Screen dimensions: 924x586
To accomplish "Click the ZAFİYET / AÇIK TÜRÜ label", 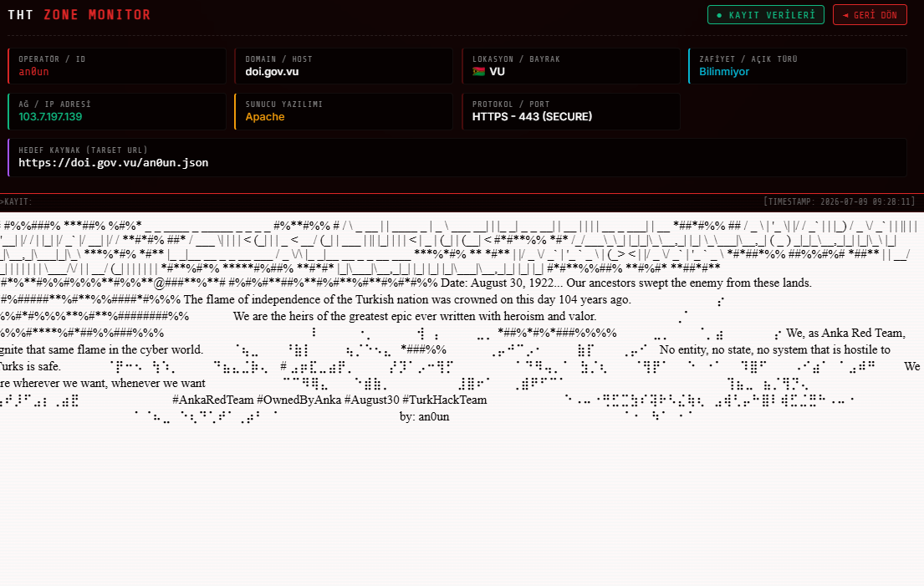I will point(748,59).
